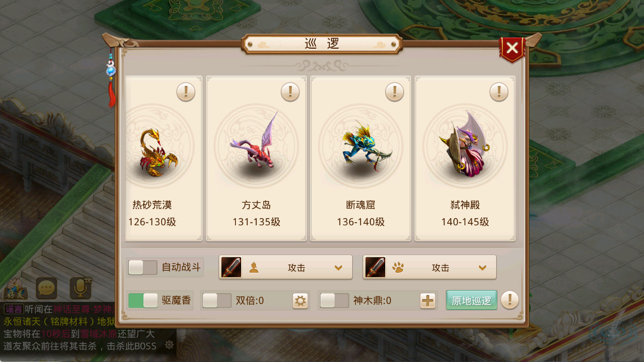644x362 pixels.
Task: Expand the character 攻击 skill dropdown
Action: (286, 267)
